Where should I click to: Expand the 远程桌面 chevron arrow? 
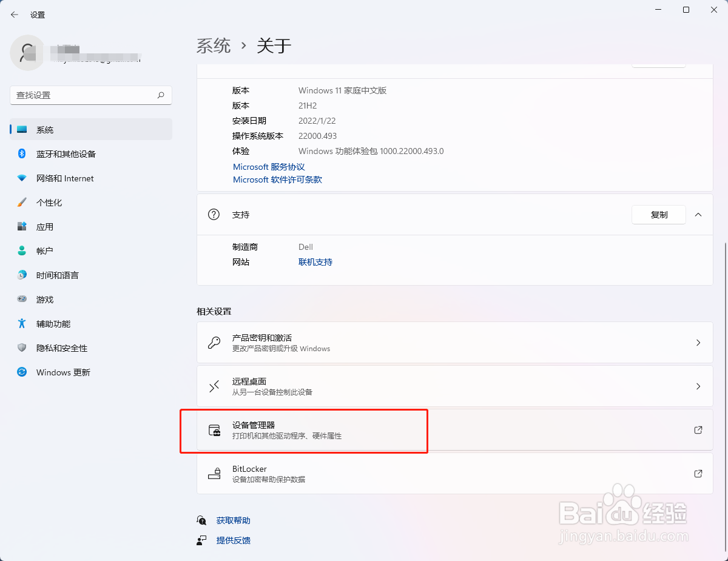(x=698, y=386)
